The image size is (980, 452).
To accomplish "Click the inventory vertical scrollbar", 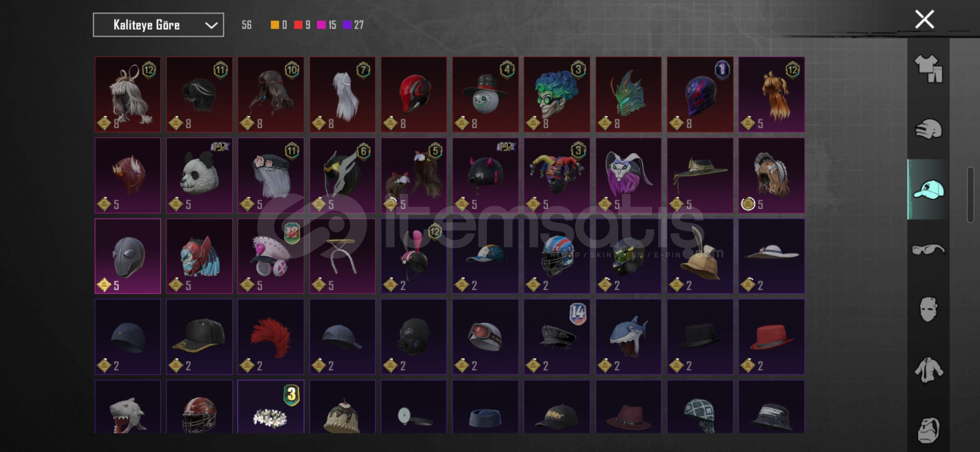I will click(x=970, y=195).
